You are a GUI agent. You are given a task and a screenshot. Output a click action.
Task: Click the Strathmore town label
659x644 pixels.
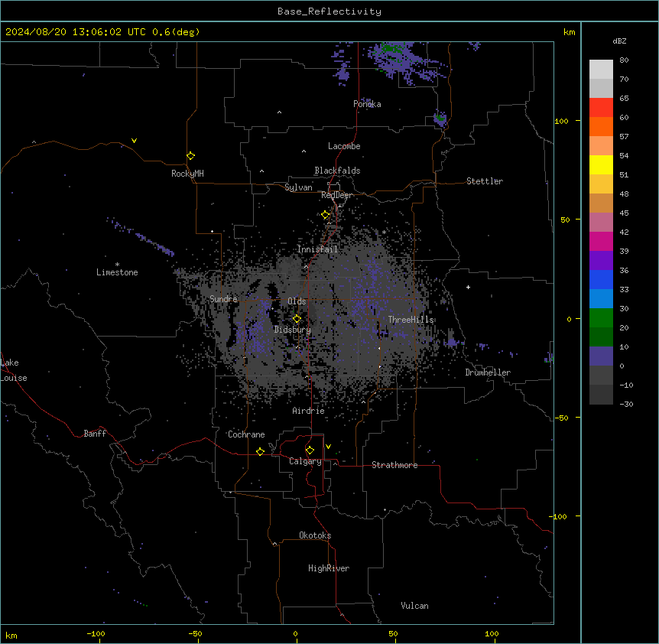coord(394,464)
